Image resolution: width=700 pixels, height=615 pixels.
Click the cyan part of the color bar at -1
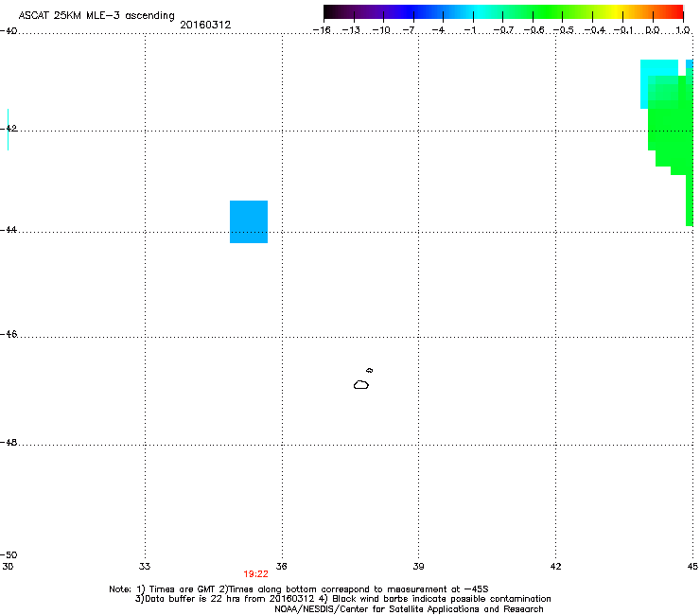[473, 12]
